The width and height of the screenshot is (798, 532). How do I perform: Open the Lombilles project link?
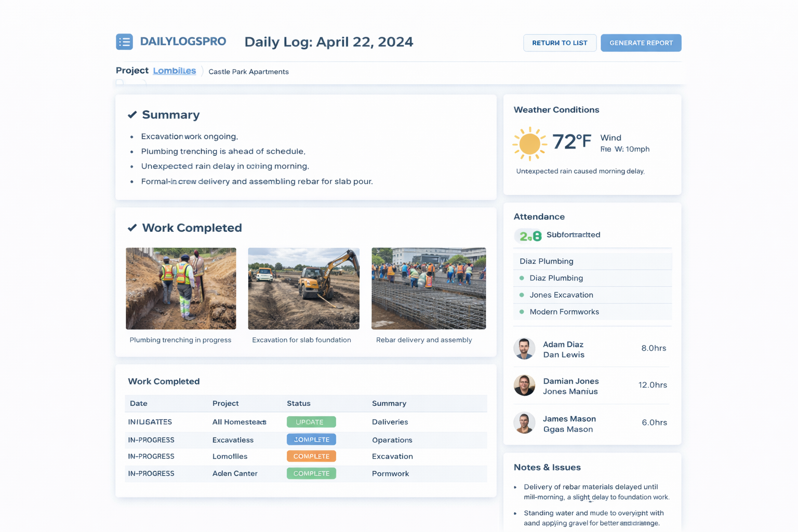[174, 70]
